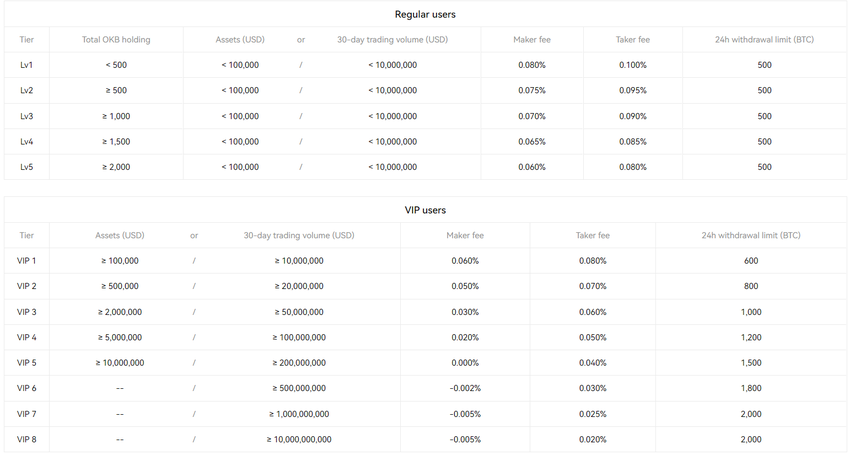
Task: Click the 0.100% taker fee for Lv1
Action: (633, 65)
